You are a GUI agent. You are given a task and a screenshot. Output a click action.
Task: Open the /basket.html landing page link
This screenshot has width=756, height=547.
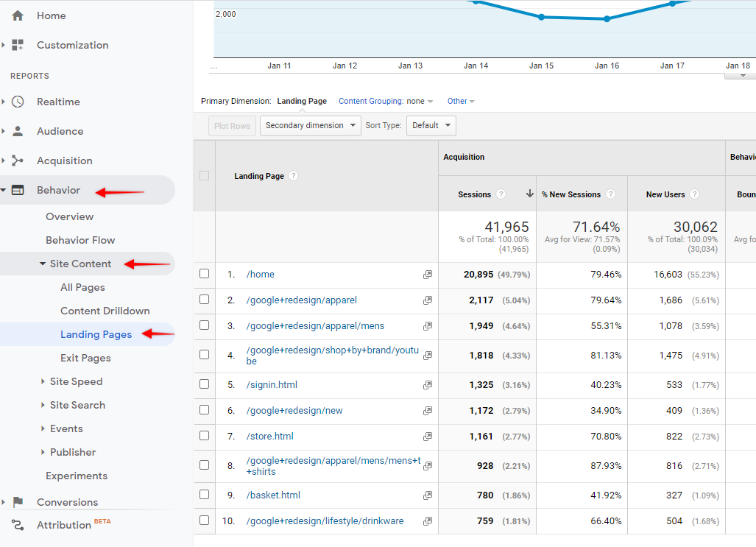[x=272, y=495]
